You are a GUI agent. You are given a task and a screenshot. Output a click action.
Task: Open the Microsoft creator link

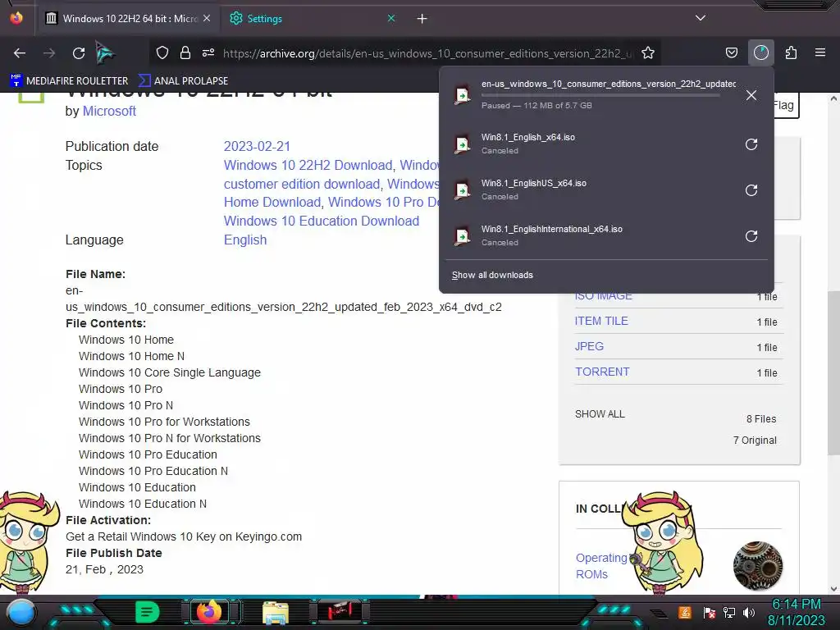(109, 111)
